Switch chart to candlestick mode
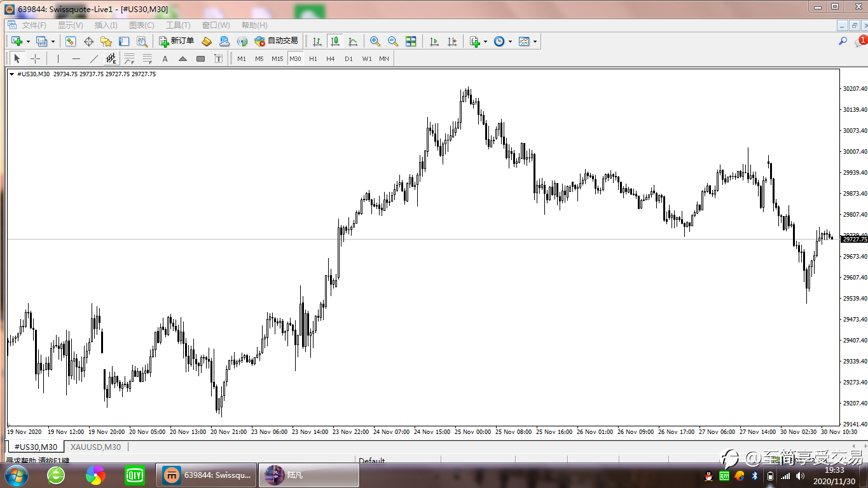Image resolution: width=868 pixels, height=488 pixels. 334,41
